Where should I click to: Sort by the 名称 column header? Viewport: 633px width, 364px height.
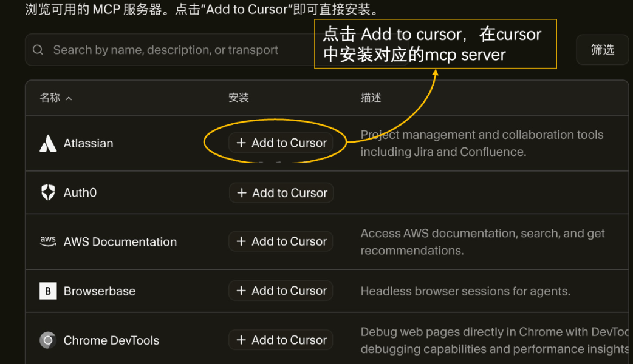56,98
